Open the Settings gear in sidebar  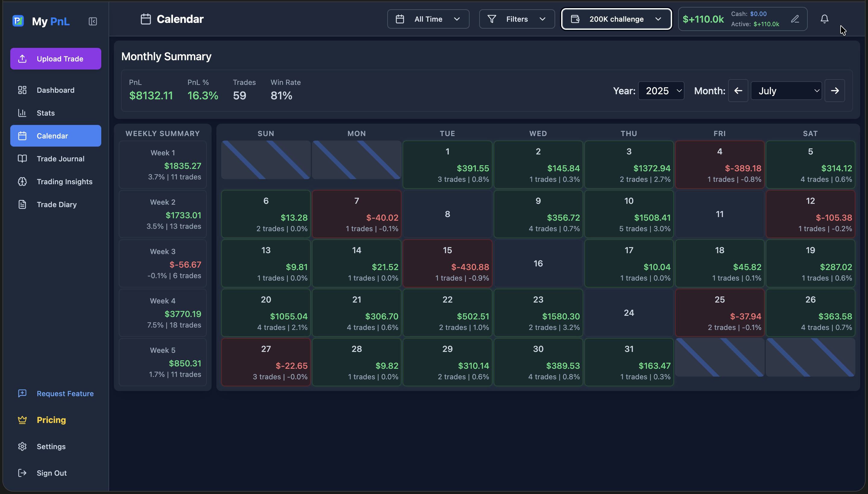22,446
